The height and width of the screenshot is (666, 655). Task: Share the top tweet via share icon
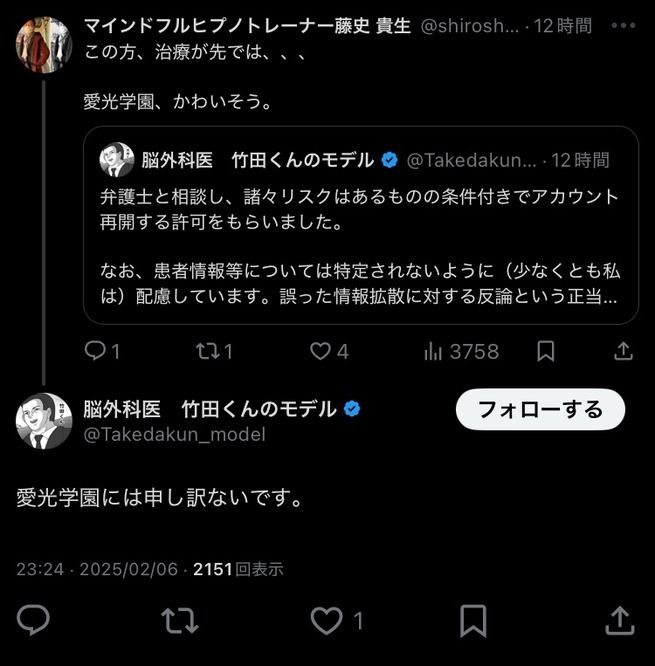click(623, 351)
